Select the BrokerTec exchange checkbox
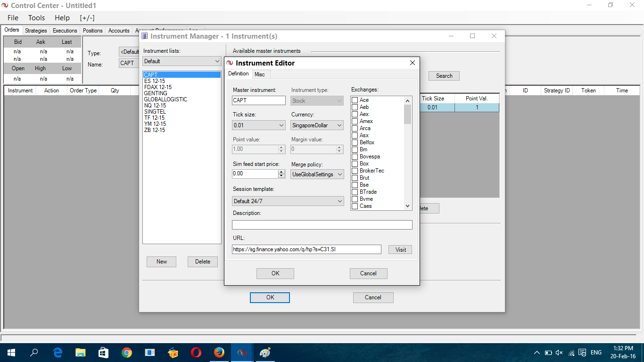The image size is (644, 362). 355,171
